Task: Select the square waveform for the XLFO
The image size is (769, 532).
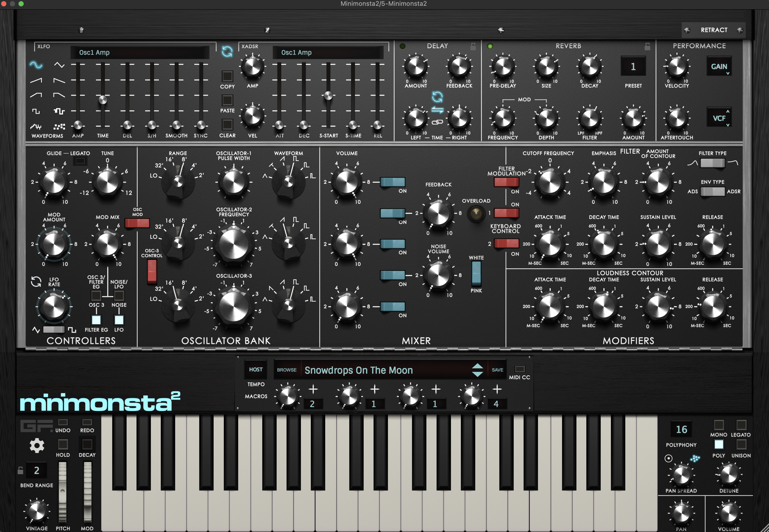Action: tap(36, 112)
